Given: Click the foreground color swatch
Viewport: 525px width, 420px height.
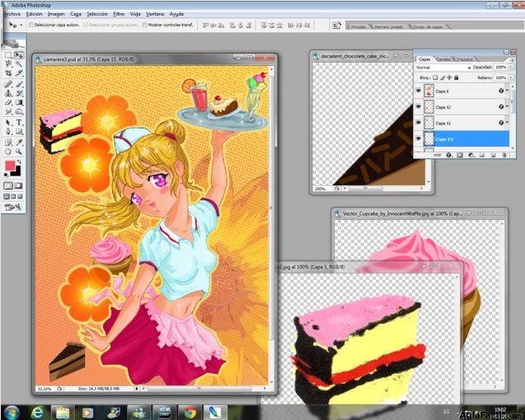Looking at the screenshot, I should click(10, 166).
